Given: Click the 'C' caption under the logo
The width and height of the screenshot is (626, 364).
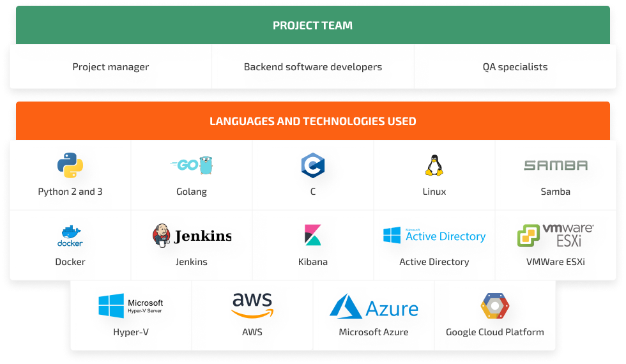Looking at the screenshot, I should 313,192.
